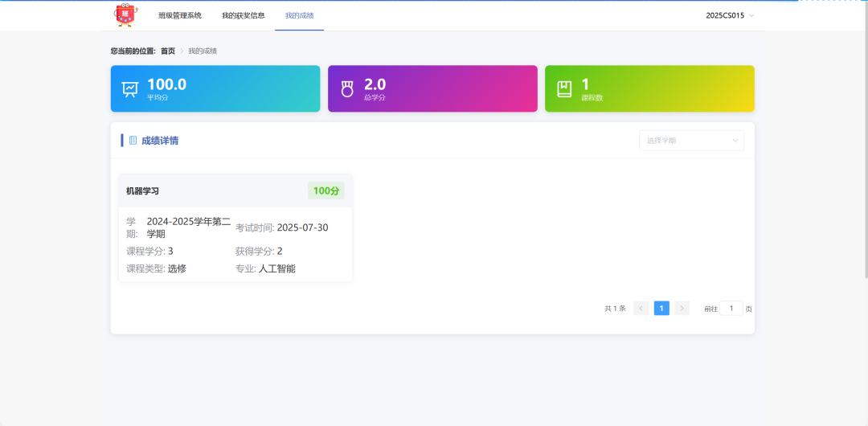Click the 共 1 条 total count text
The height and width of the screenshot is (426, 868).
pyautogui.click(x=615, y=309)
